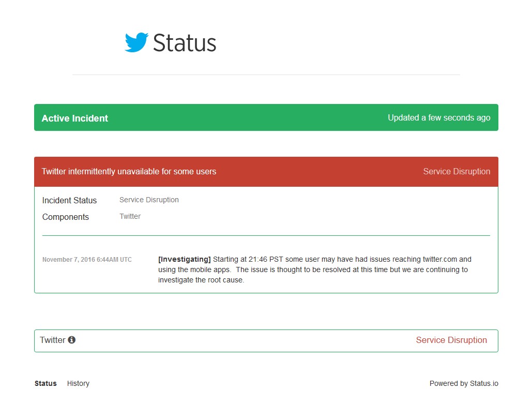Click the Twitter component row name
This screenshot has width=532, height=404.
tap(53, 340)
